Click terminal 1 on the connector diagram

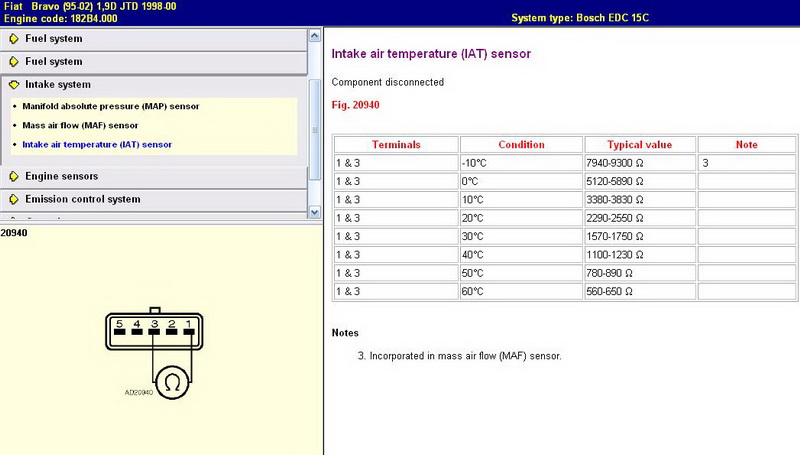click(x=188, y=325)
